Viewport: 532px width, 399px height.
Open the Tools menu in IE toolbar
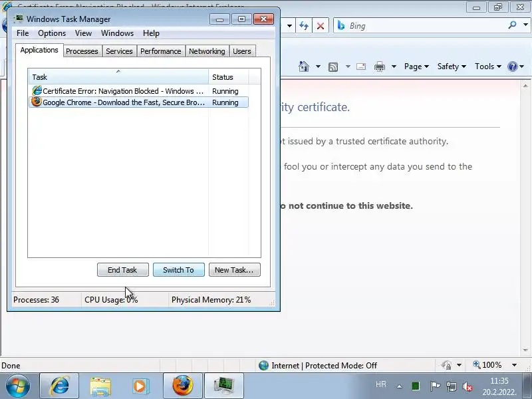(488, 66)
